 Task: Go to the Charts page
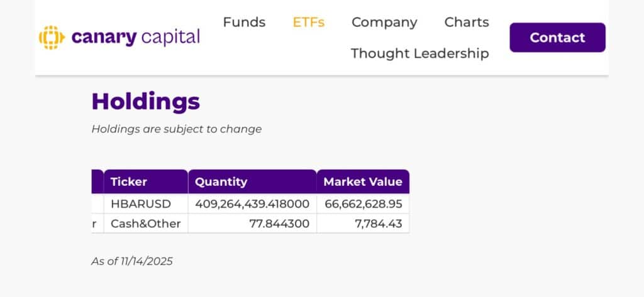point(466,22)
